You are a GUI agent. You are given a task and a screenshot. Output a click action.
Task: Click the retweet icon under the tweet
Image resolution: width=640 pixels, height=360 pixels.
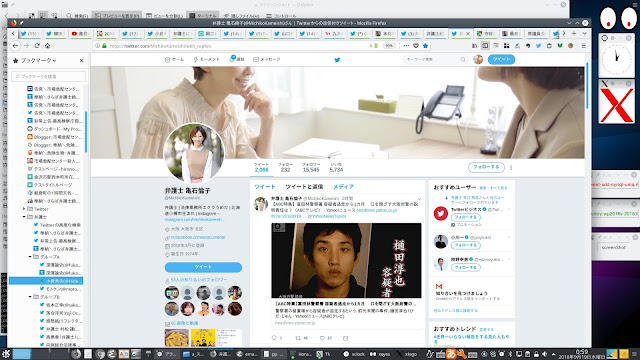(298, 338)
